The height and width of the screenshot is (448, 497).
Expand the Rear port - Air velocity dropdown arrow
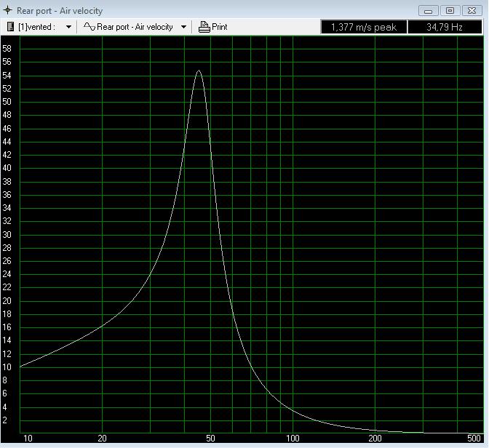click(184, 27)
